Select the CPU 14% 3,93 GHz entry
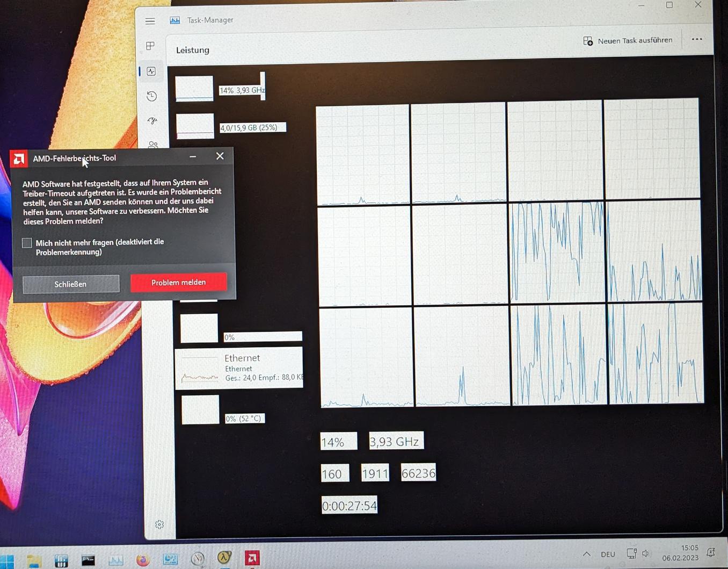 point(220,89)
